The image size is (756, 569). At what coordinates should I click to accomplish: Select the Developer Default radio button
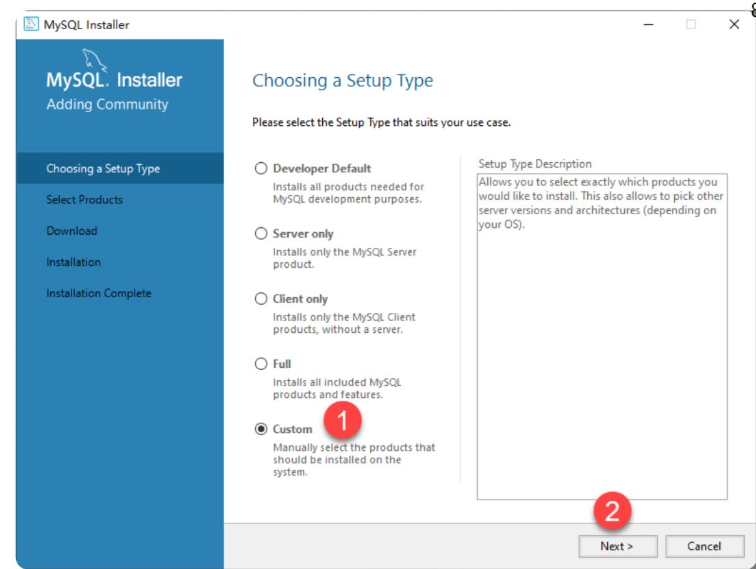[x=261, y=168]
